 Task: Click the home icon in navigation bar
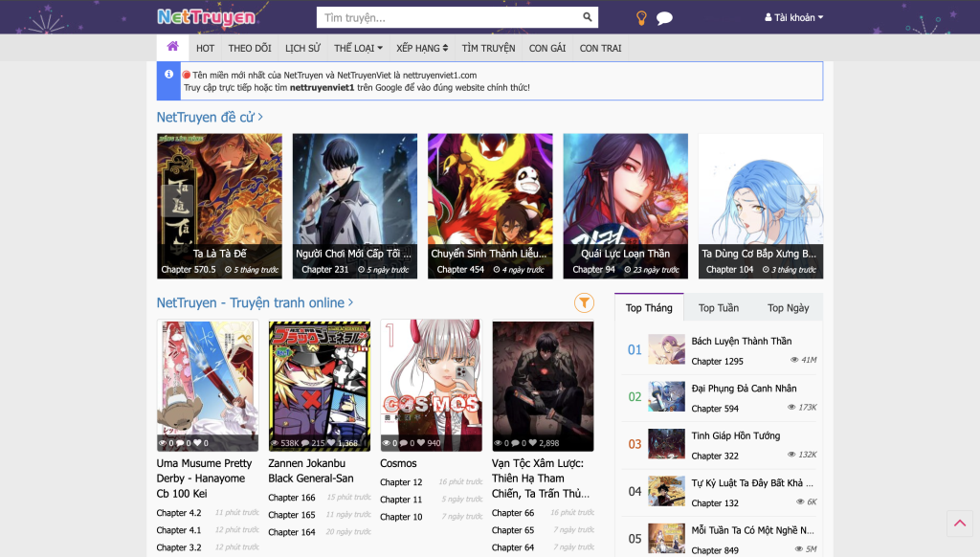tap(172, 47)
